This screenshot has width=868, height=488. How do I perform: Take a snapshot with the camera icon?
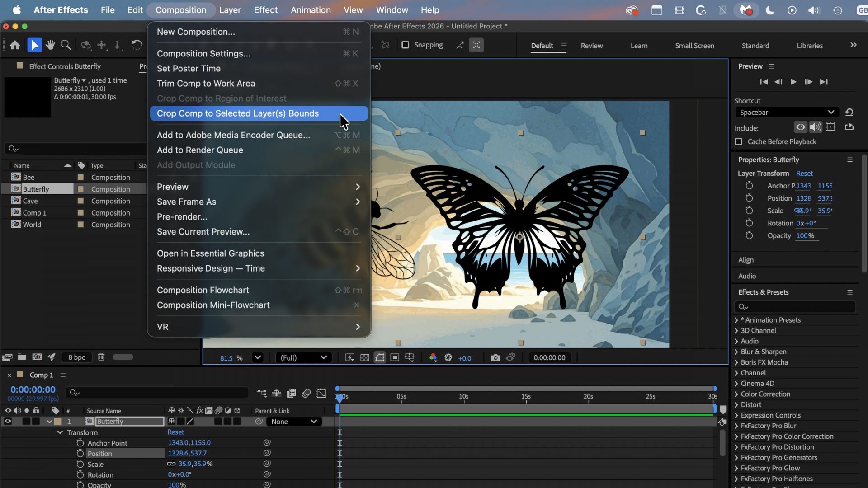click(495, 357)
